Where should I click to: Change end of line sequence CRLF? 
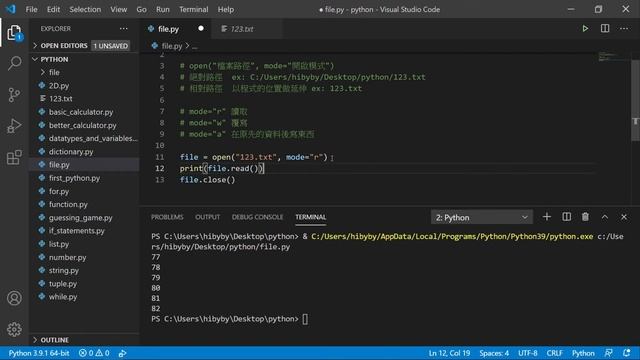pyautogui.click(x=554, y=353)
